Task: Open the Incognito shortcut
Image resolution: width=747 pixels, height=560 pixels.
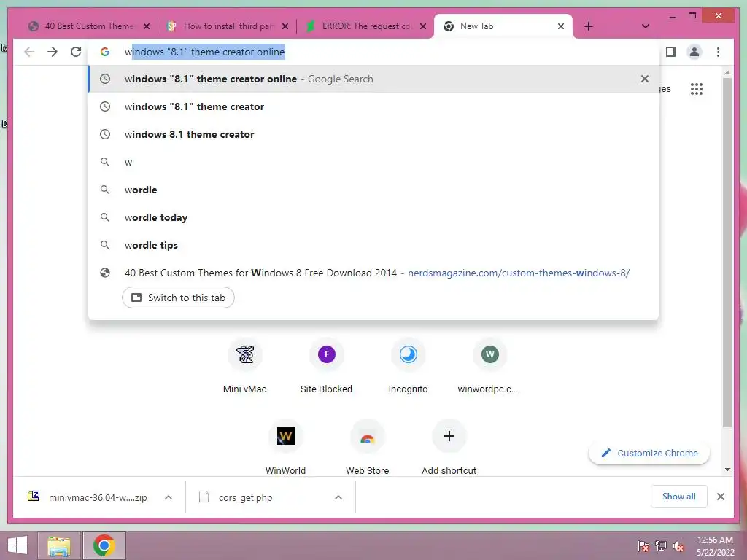Action: 409,366
